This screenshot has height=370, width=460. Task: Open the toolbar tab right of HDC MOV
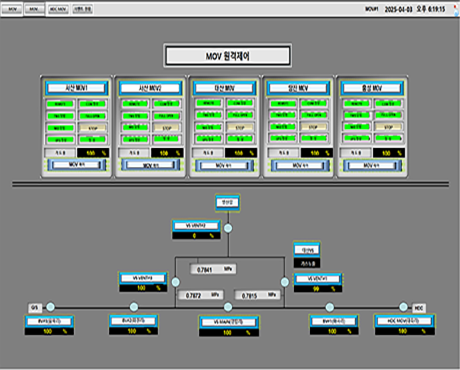(83, 9)
